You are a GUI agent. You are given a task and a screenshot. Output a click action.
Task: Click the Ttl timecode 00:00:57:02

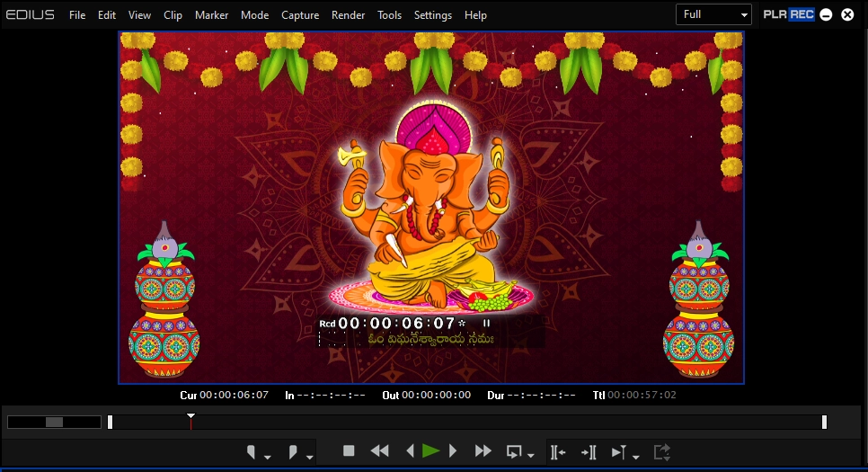[x=642, y=395]
